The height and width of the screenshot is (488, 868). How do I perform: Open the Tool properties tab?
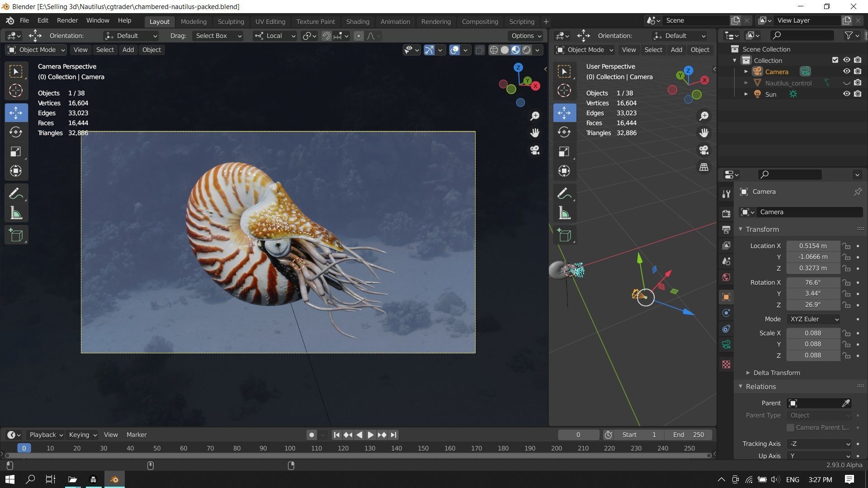tap(726, 194)
